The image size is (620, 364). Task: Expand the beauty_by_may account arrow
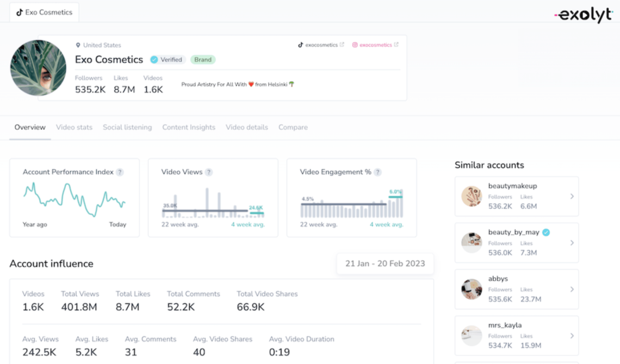click(572, 243)
